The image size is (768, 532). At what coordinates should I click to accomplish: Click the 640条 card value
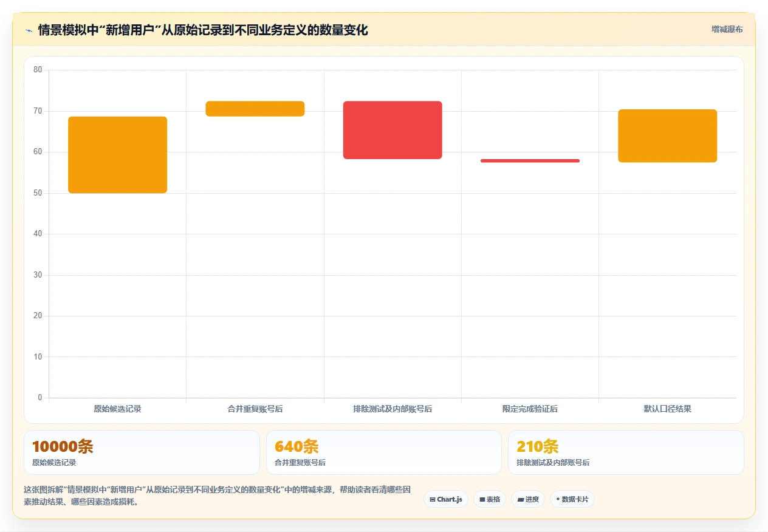pyautogui.click(x=297, y=447)
